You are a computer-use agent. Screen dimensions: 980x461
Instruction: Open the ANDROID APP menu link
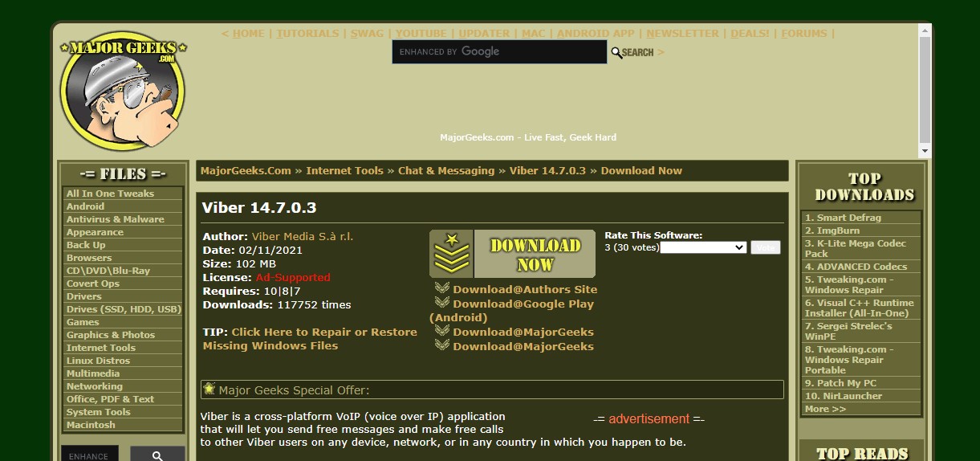coord(596,34)
